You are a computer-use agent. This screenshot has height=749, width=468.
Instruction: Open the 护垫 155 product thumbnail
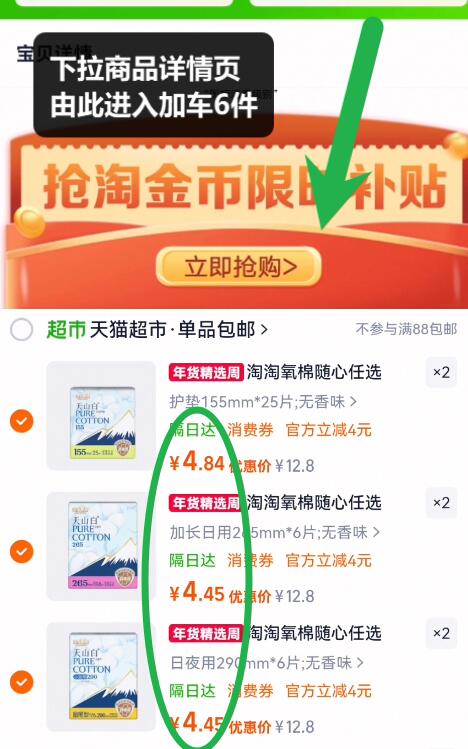[x=101, y=416]
